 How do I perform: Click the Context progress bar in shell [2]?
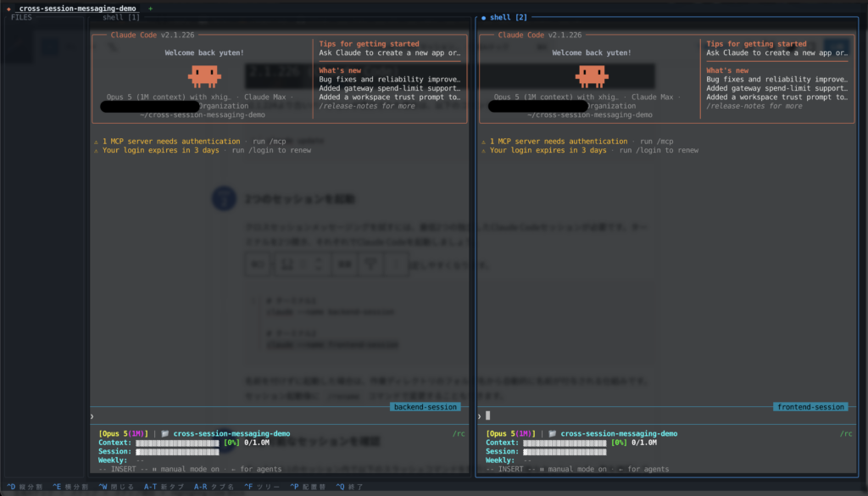(x=565, y=443)
